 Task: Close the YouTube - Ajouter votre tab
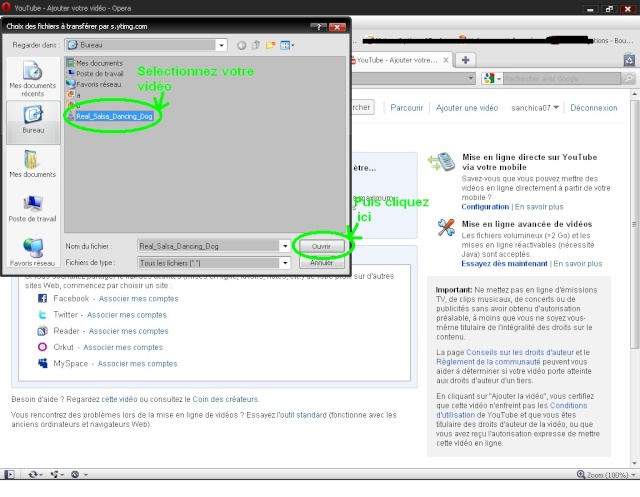446,60
